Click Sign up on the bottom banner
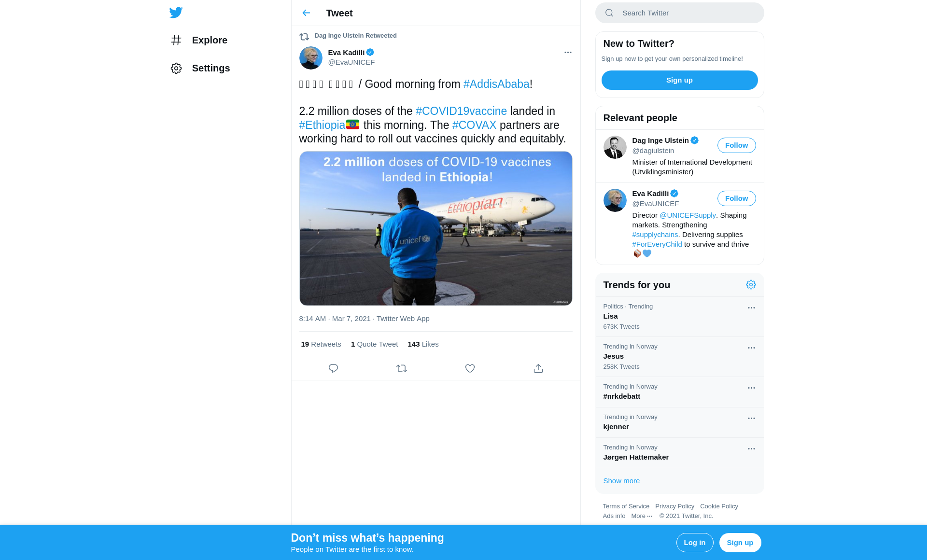Viewport: 927px width, 560px height. click(740, 543)
